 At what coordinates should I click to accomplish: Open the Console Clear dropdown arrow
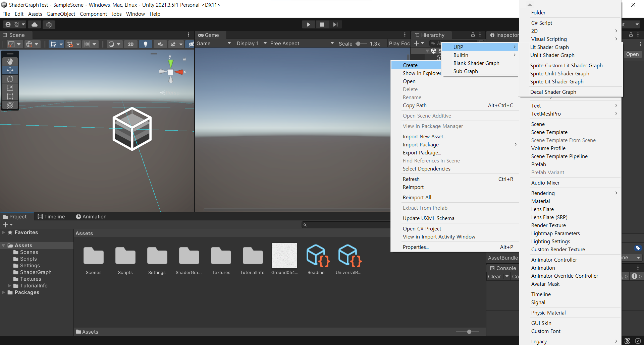[x=507, y=276]
